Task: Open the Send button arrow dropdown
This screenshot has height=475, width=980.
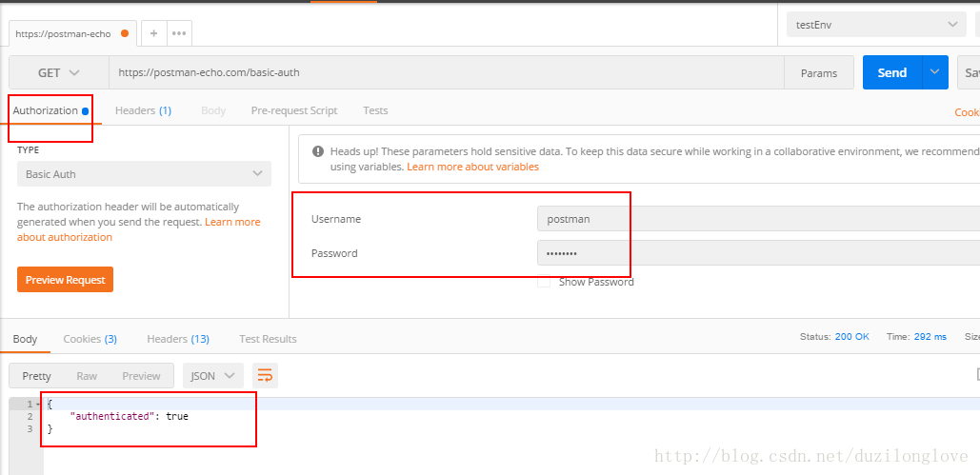Action: coord(935,72)
